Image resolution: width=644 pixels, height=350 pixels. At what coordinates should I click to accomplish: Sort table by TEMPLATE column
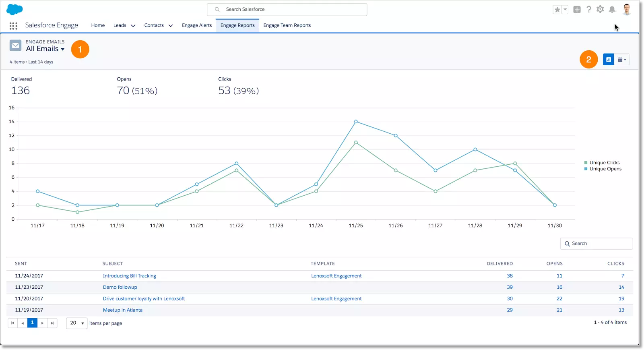323,264
